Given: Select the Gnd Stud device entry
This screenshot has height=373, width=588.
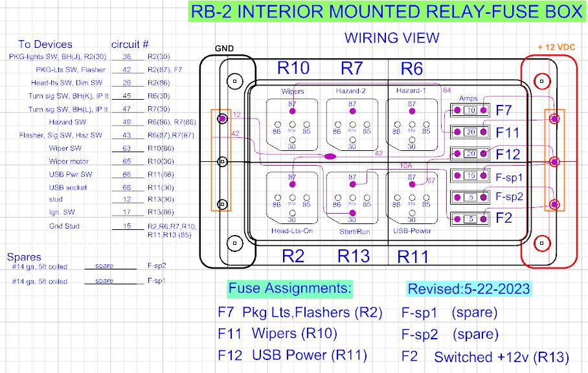Looking at the screenshot, I should click(x=64, y=226).
